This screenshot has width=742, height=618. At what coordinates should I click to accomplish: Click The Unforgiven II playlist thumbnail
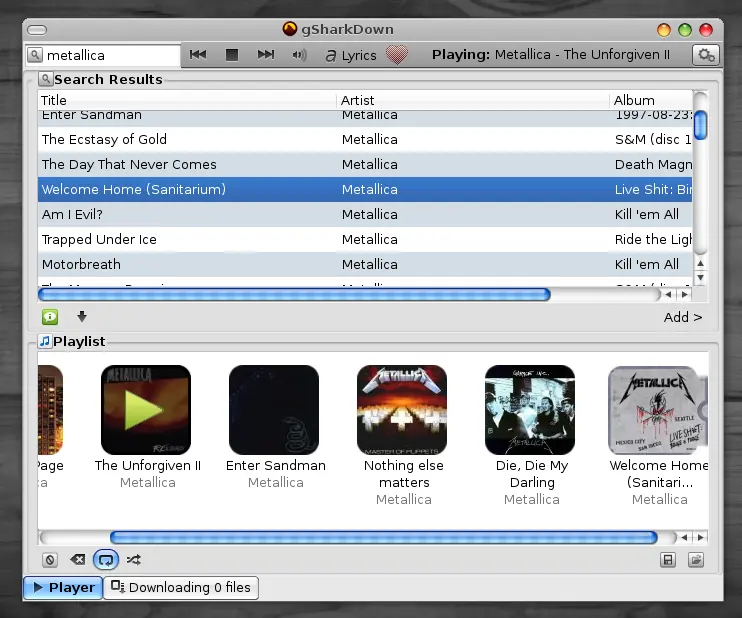[146, 410]
